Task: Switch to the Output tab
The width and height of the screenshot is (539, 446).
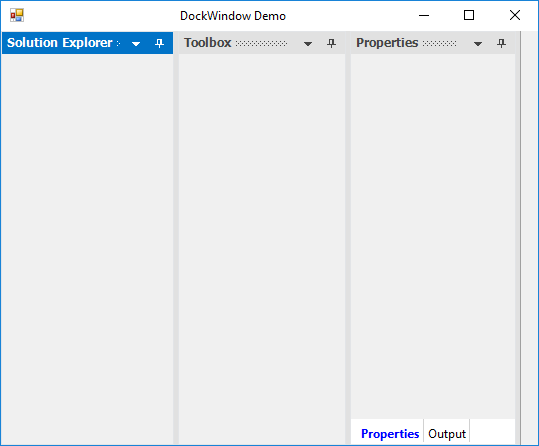Action: point(447,434)
